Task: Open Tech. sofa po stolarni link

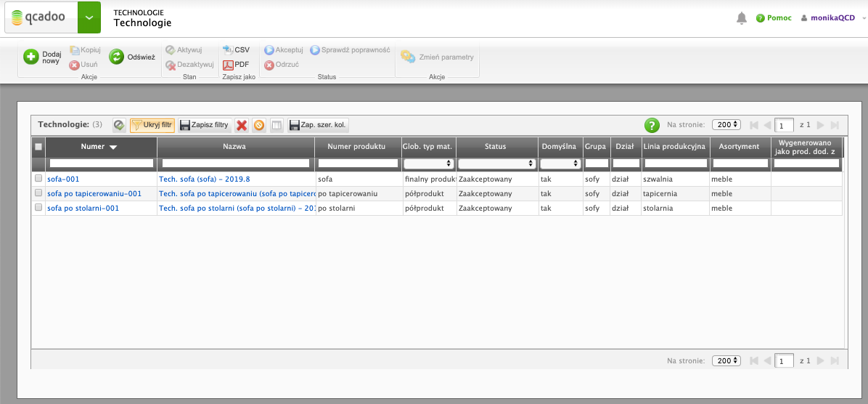Action: [x=237, y=208]
